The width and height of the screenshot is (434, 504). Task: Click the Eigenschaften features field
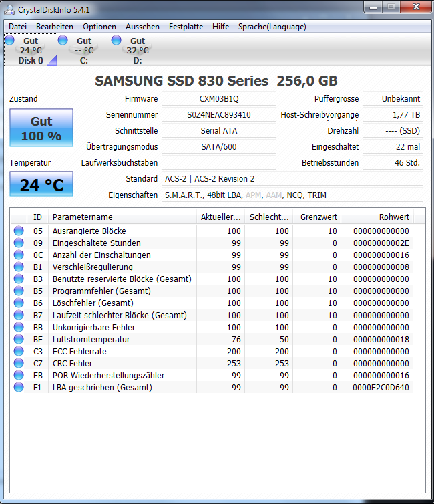(x=292, y=195)
